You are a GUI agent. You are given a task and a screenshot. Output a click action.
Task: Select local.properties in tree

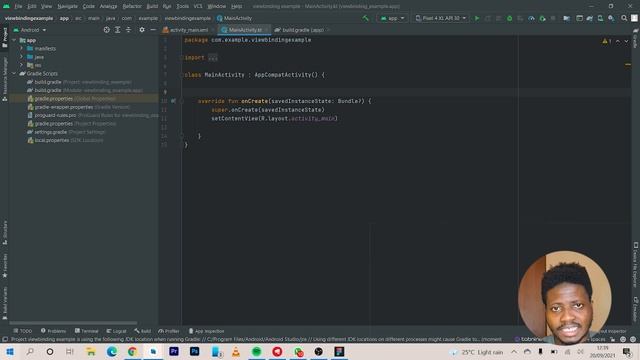point(65,140)
